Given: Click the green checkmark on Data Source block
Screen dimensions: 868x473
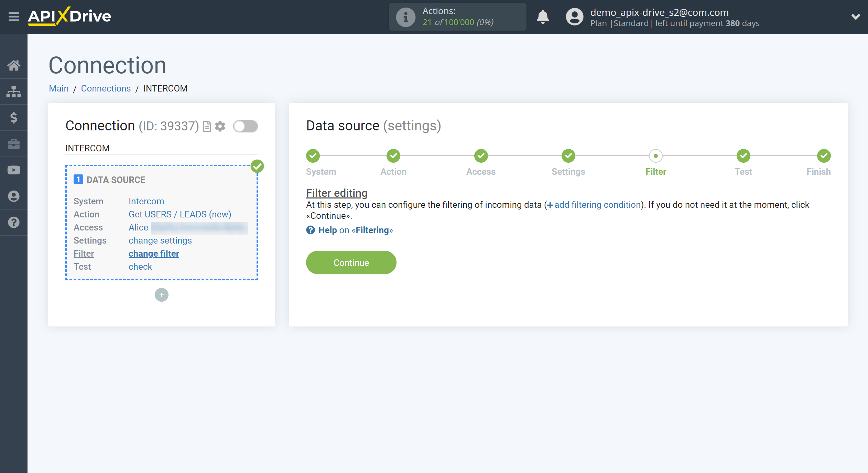Looking at the screenshot, I should pyautogui.click(x=257, y=166).
